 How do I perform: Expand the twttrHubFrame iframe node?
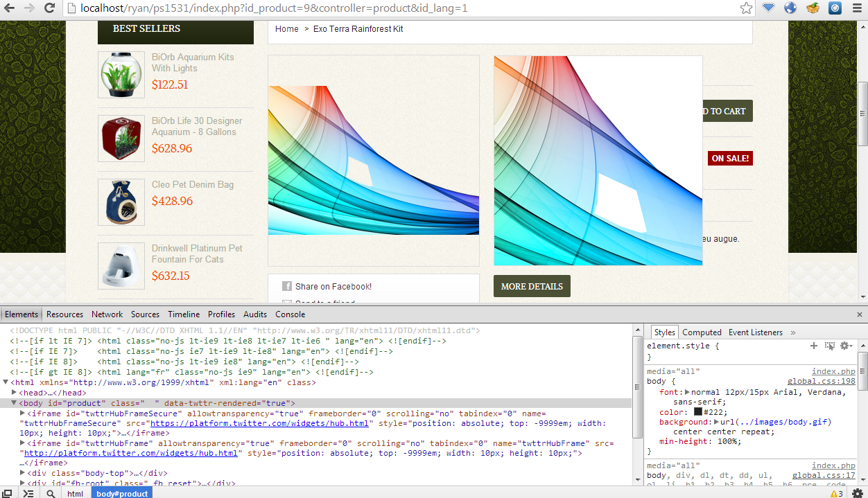click(22, 443)
